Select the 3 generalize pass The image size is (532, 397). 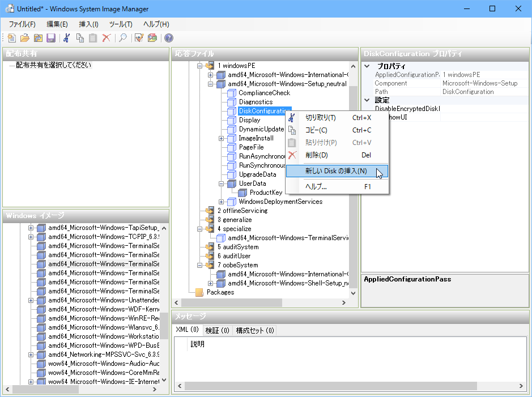pos(235,220)
